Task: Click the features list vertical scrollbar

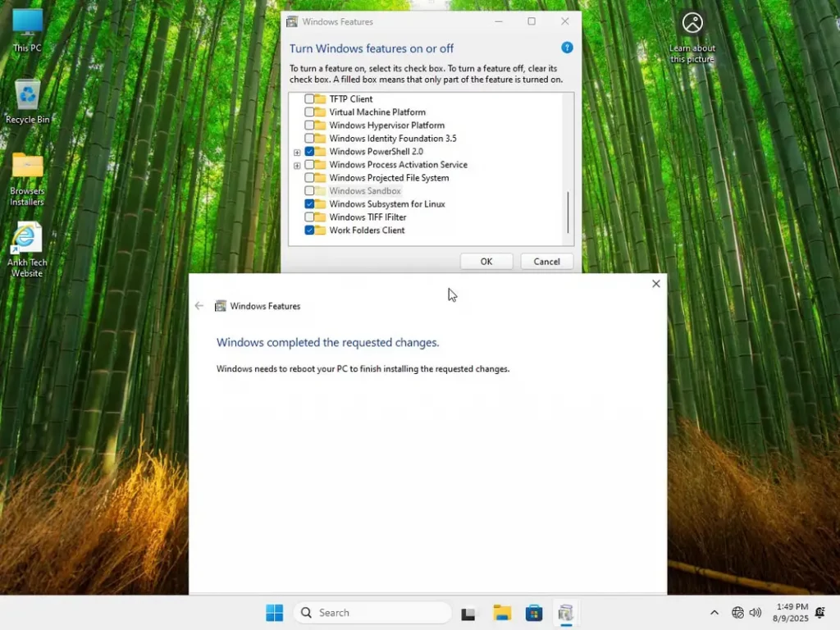Action: [567, 212]
